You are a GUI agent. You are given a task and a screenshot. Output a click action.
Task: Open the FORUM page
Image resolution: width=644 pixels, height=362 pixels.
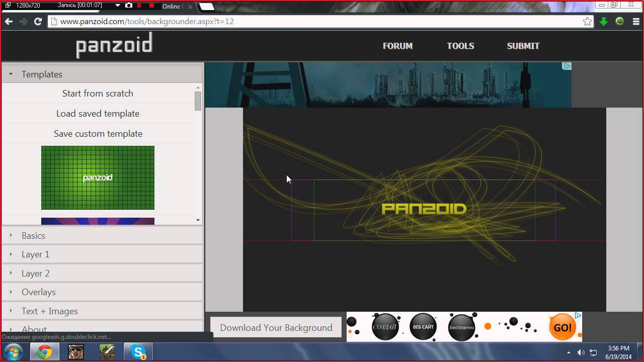pos(397,46)
